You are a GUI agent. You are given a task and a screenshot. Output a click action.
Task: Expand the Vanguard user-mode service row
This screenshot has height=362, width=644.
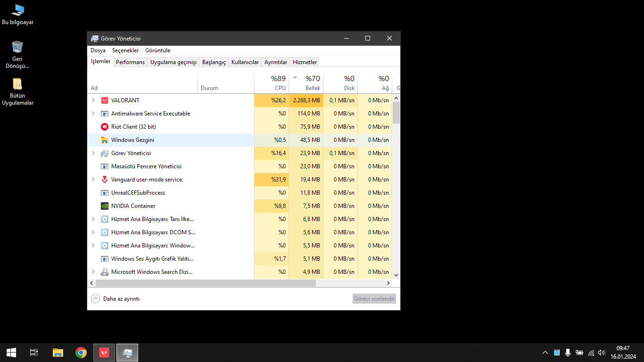click(93, 180)
